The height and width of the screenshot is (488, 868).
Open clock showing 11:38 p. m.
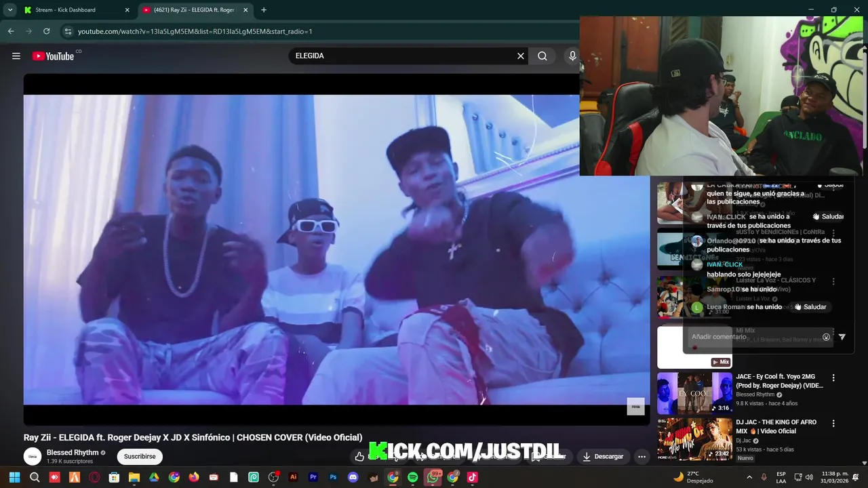click(835, 477)
